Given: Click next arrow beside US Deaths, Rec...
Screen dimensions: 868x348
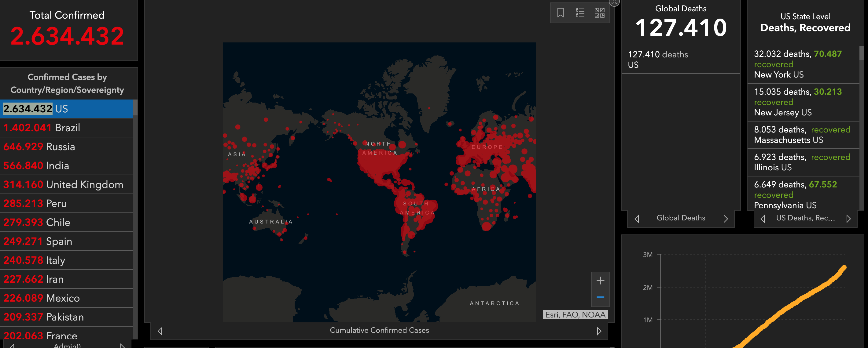Looking at the screenshot, I should 848,219.
